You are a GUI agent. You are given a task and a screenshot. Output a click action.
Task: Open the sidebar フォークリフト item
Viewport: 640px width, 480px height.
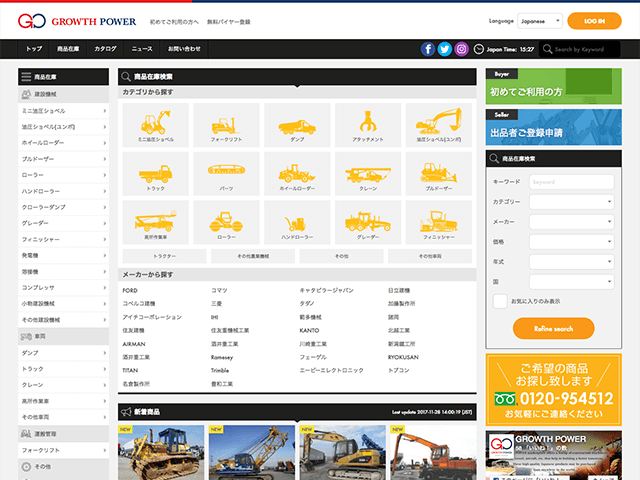[x=63, y=450]
